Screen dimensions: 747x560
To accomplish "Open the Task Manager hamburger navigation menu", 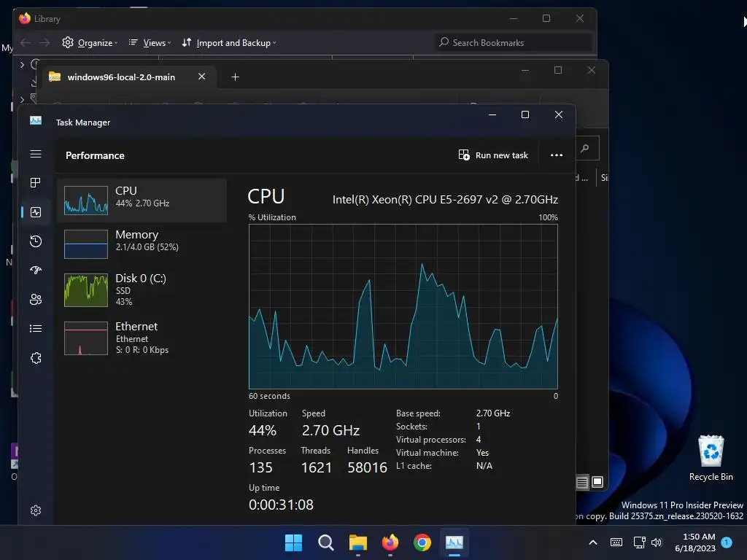I will pyautogui.click(x=36, y=154).
